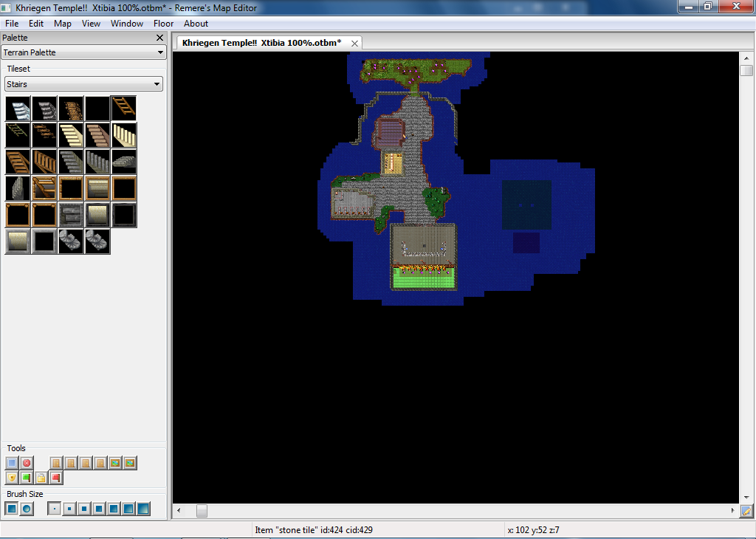756x539 pixels.
Task: Open the Floor menu
Action: [163, 24]
